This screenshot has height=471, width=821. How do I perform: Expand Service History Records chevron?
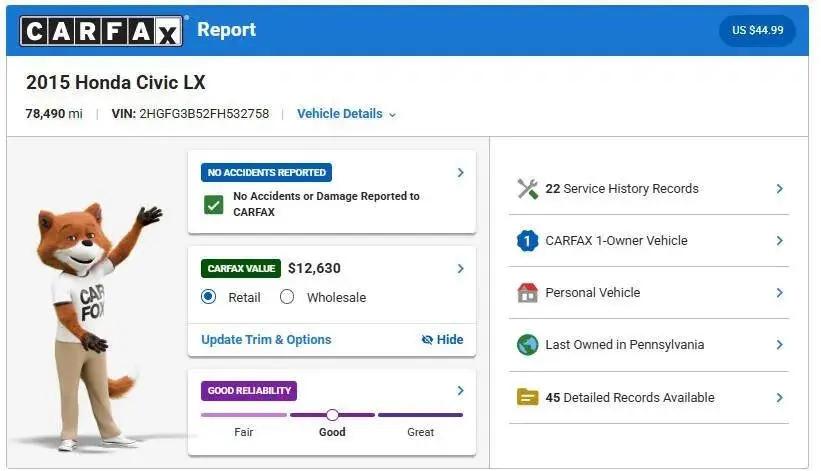pos(780,189)
